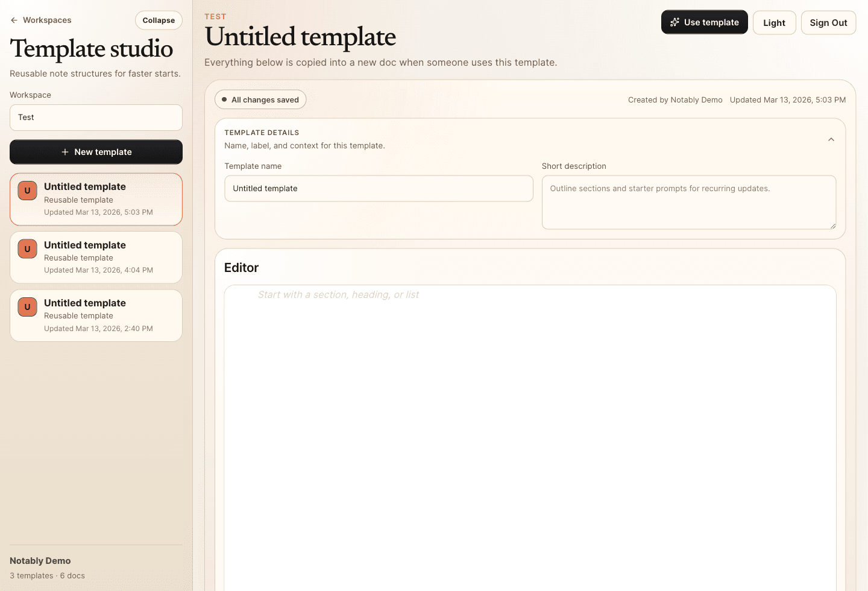This screenshot has width=868, height=591.
Task: Toggle the Light theme
Action: (x=774, y=22)
